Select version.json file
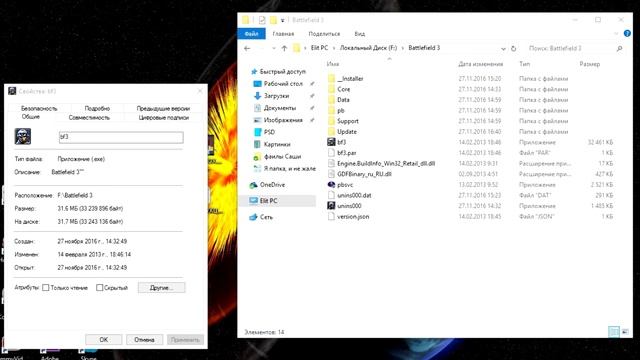 (353, 216)
